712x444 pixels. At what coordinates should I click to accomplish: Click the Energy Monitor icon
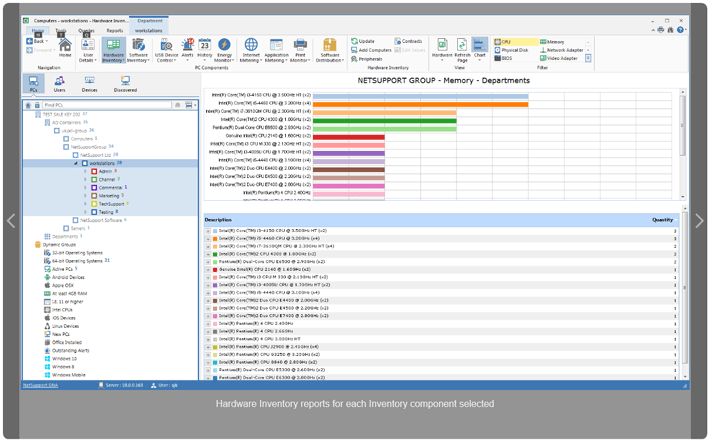224,50
